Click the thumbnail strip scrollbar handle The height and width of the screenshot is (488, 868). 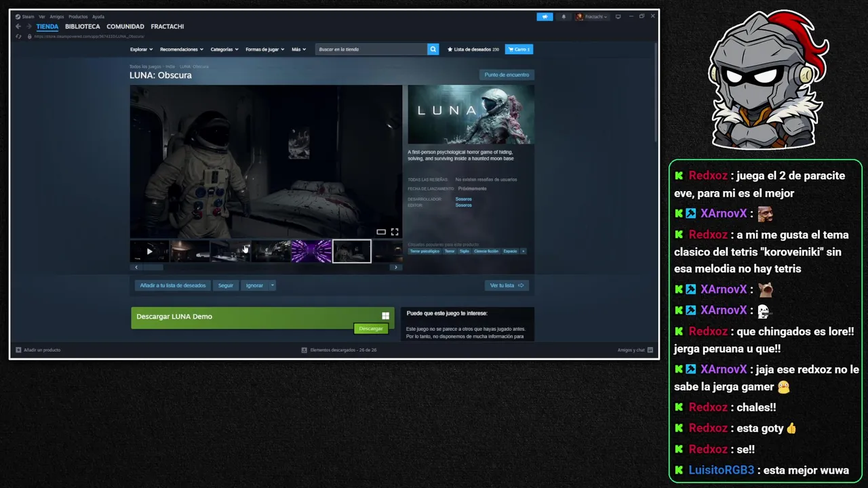pyautogui.click(x=153, y=267)
